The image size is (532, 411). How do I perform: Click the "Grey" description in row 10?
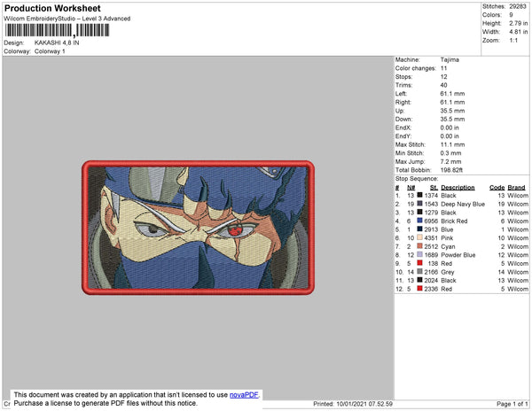pyautogui.click(x=448, y=272)
